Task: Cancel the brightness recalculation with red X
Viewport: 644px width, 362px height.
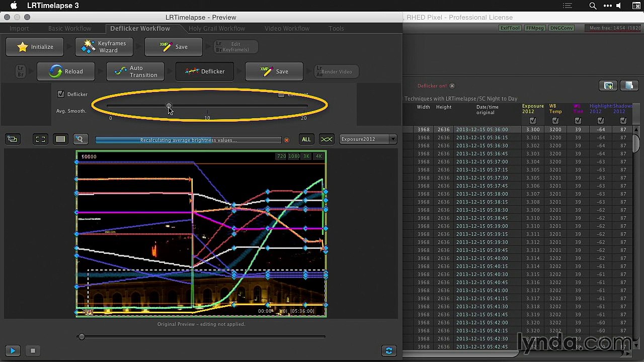Action: (x=287, y=140)
